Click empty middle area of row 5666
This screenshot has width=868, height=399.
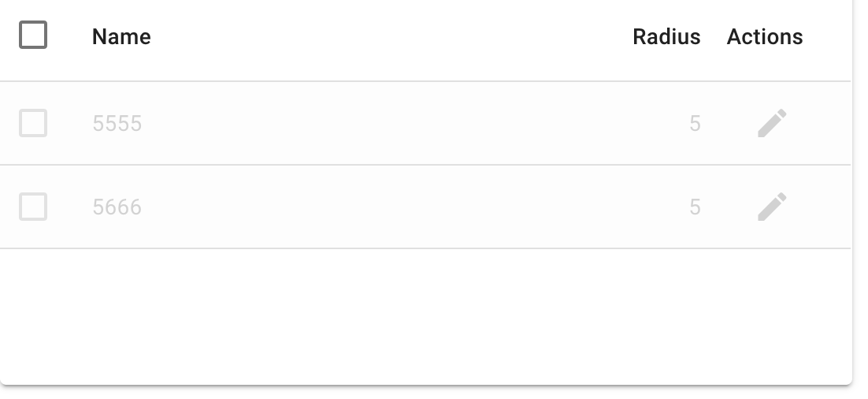pos(388,207)
